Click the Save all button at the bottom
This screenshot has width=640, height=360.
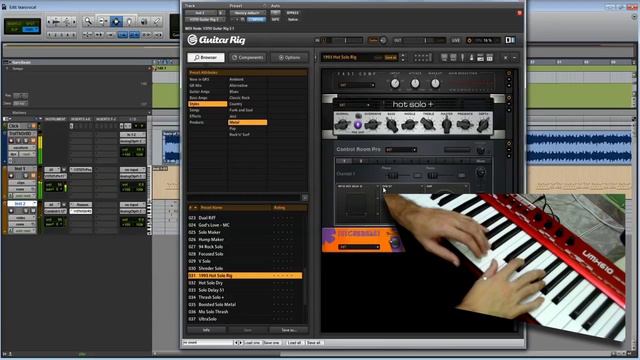313,342
